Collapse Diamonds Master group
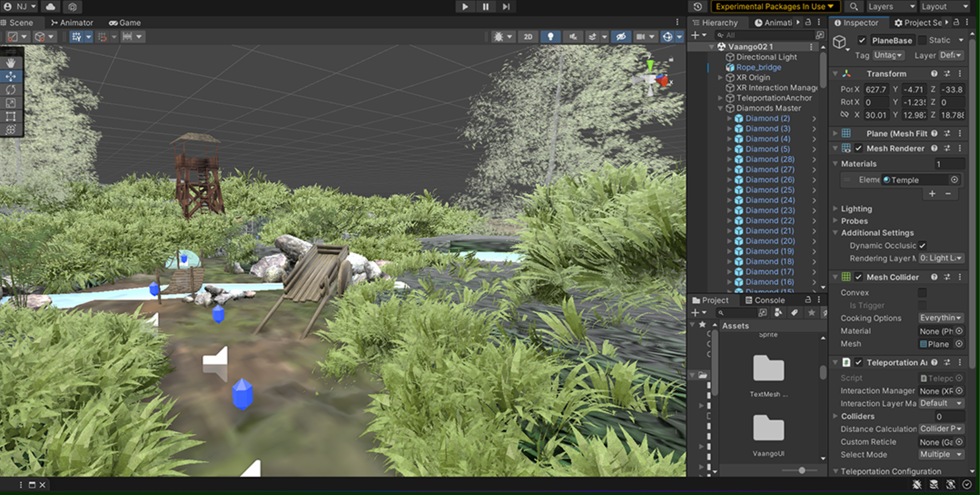This screenshot has height=495, width=980. coord(720,108)
